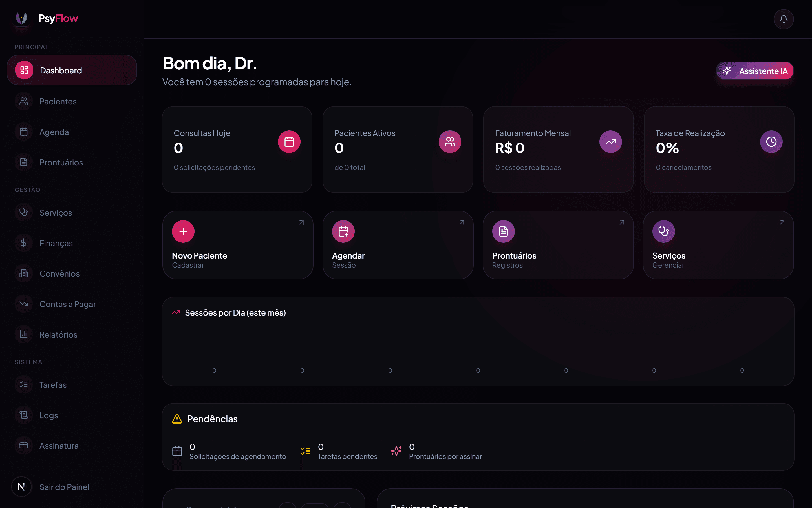Click 'Tarefas pendentes' text
812x508 pixels.
pos(347,456)
